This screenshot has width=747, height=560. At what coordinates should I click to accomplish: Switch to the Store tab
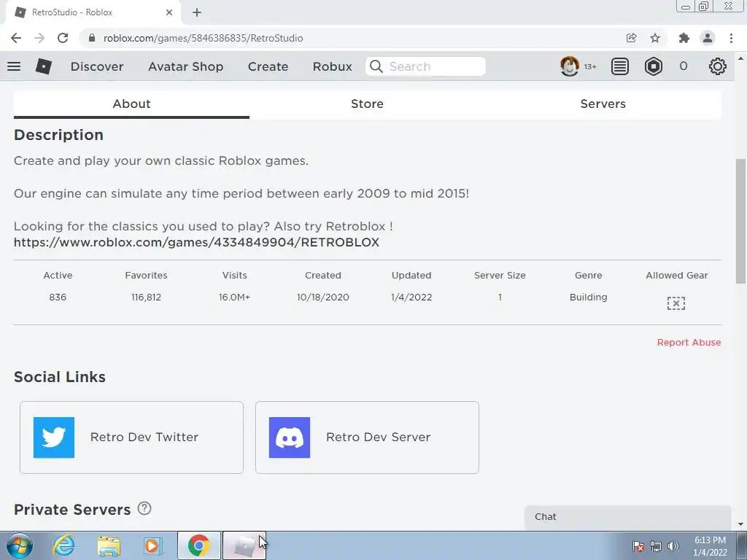(368, 104)
